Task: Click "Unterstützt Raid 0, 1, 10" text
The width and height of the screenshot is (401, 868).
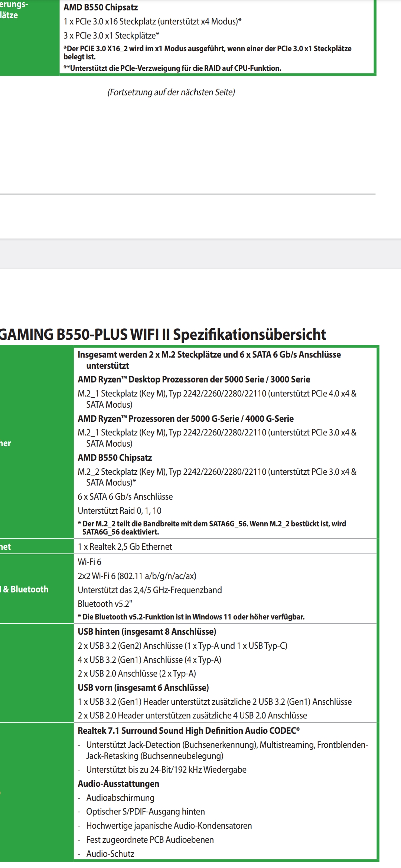Action: [120, 511]
